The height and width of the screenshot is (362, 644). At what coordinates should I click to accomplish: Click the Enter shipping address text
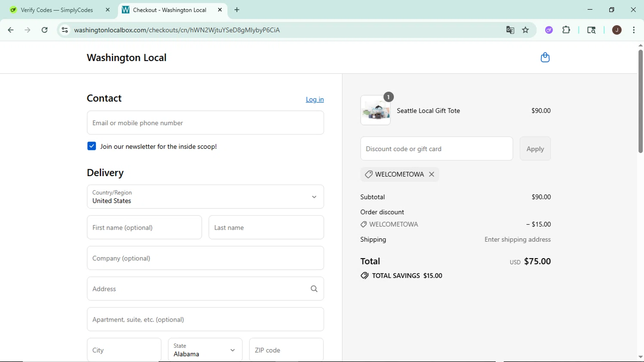click(517, 240)
